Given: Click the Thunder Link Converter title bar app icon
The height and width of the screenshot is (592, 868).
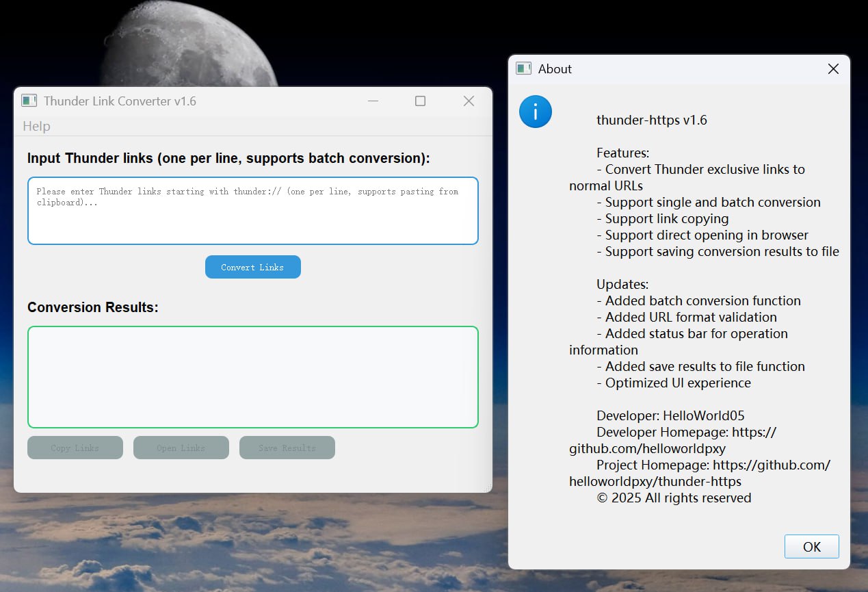Looking at the screenshot, I should pyautogui.click(x=29, y=101).
